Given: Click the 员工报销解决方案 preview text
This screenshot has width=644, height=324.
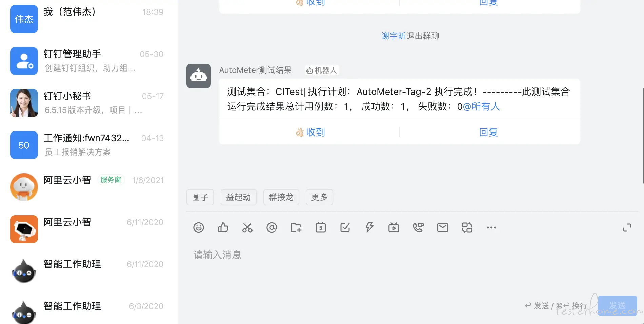Looking at the screenshot, I should [78, 152].
